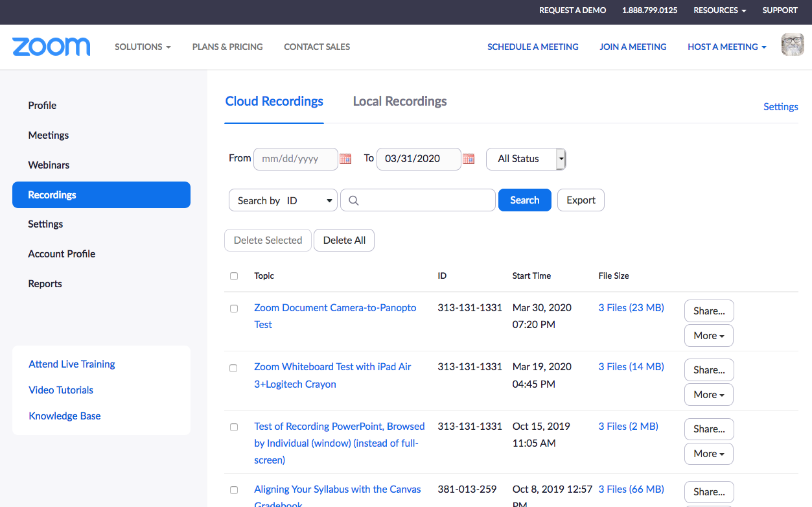This screenshot has height=507, width=812.
Task: Open Settings in the left sidebar
Action: [x=45, y=224]
